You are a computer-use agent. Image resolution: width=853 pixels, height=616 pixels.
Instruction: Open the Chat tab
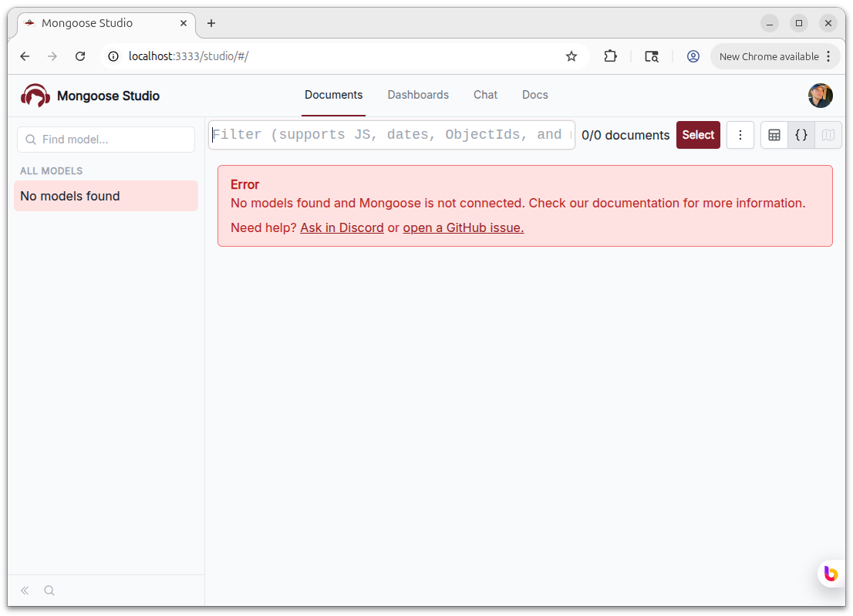[x=485, y=95]
